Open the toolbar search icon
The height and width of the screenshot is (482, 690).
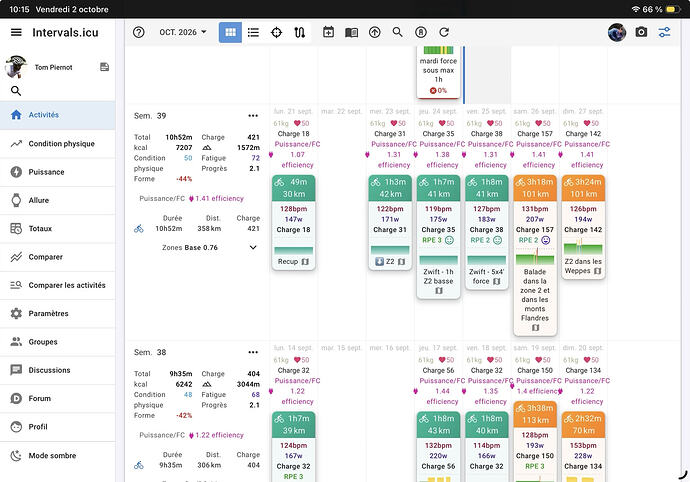pyautogui.click(x=397, y=32)
